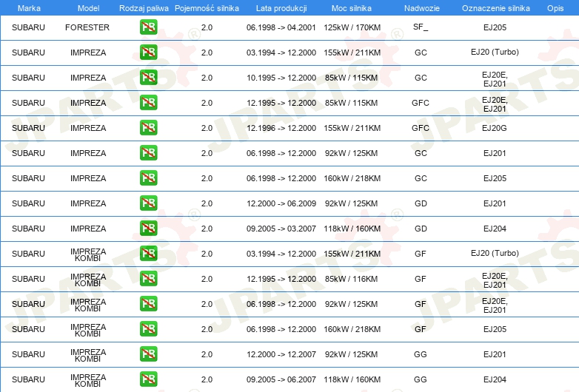
Task: Click the 12.2000 -> 06.2009 production dates
Action: click(281, 203)
